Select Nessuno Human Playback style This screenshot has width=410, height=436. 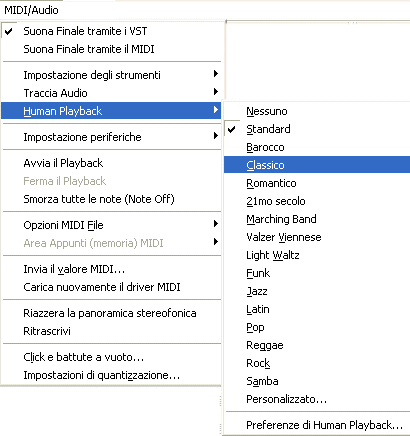pyautogui.click(x=317, y=111)
